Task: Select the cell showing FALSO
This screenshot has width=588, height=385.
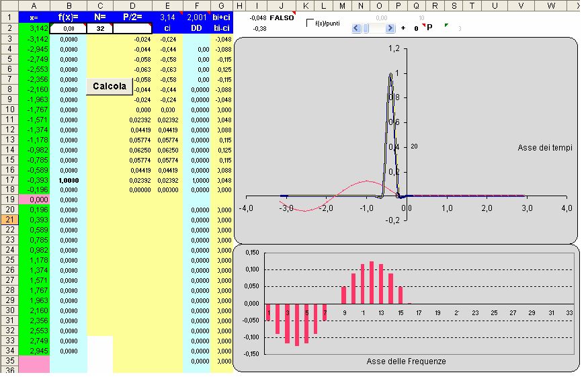Action: click(282, 17)
